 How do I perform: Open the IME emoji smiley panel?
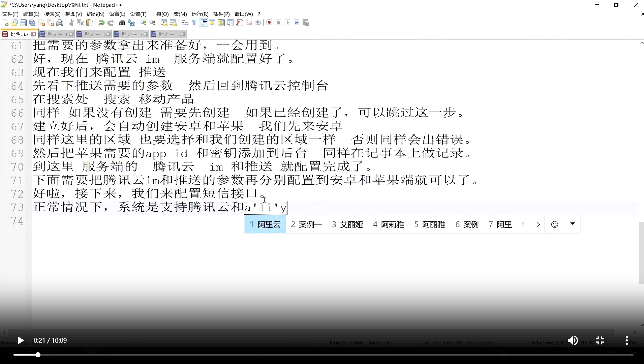555,224
